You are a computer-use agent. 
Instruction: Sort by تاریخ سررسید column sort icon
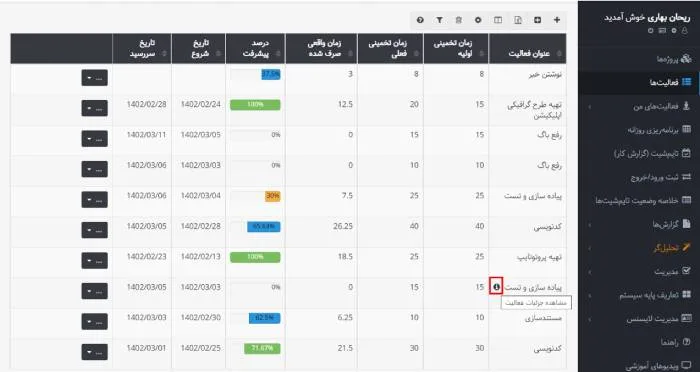click(x=164, y=54)
